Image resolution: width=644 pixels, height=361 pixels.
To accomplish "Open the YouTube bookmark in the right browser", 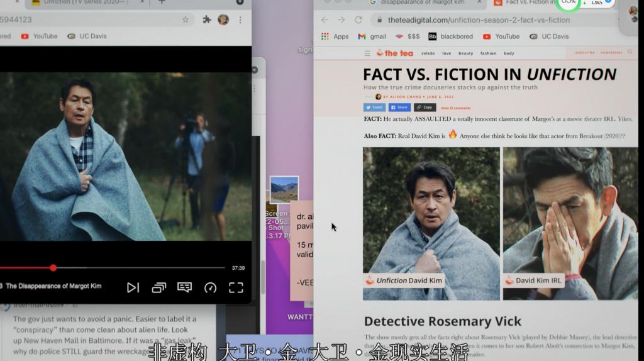I will pos(501,36).
